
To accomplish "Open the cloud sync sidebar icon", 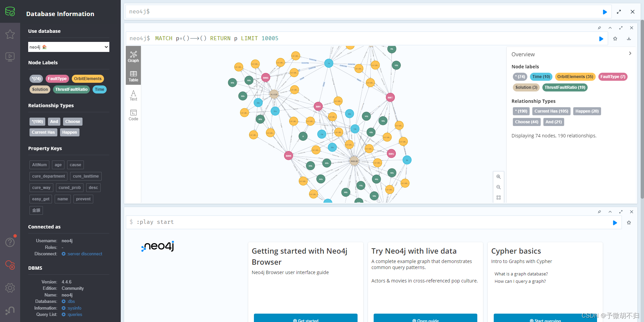I will (x=10, y=265).
